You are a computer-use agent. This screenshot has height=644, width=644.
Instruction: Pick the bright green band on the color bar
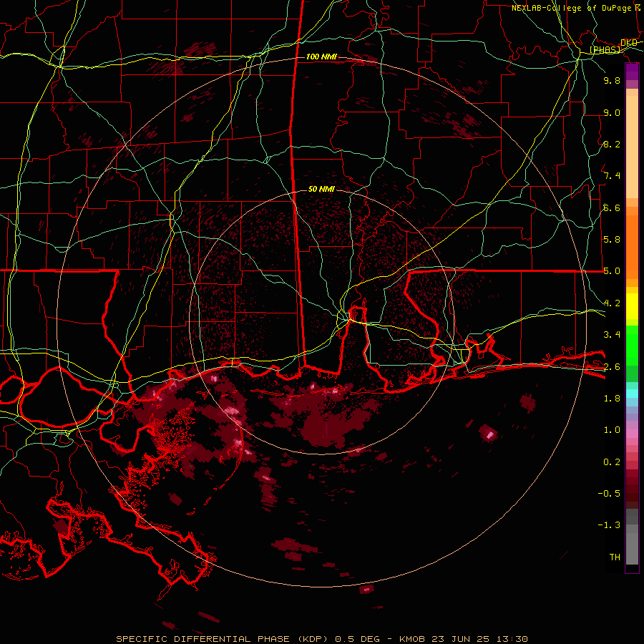(632, 345)
